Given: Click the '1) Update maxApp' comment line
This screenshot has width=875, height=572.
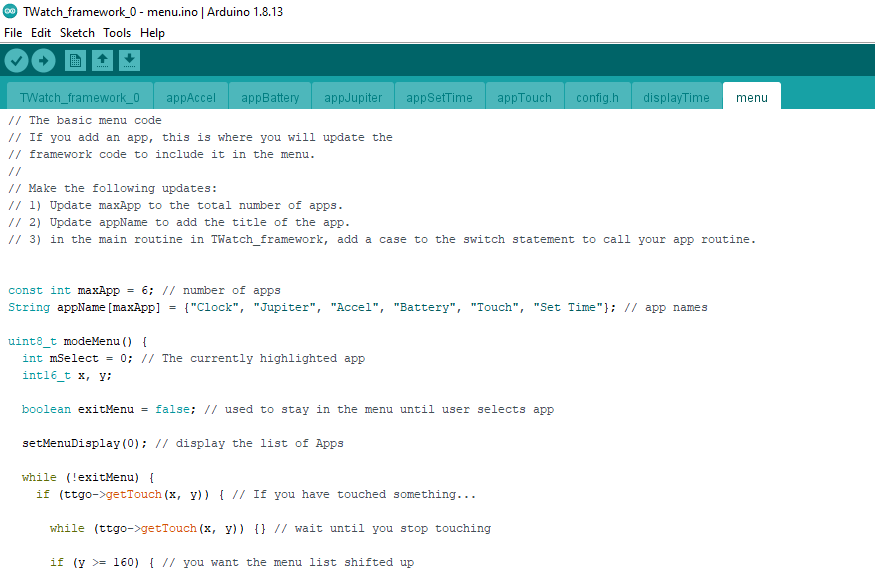Looking at the screenshot, I should coord(175,205).
